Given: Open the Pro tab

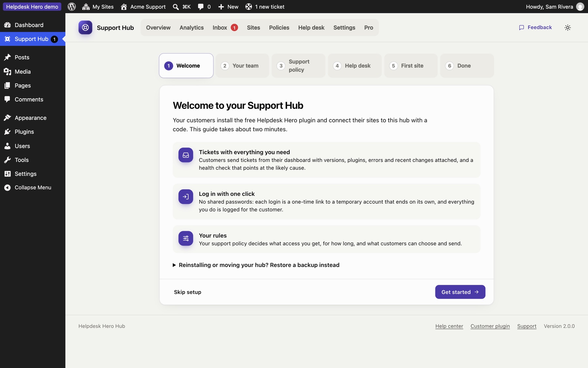Looking at the screenshot, I should tap(368, 27).
